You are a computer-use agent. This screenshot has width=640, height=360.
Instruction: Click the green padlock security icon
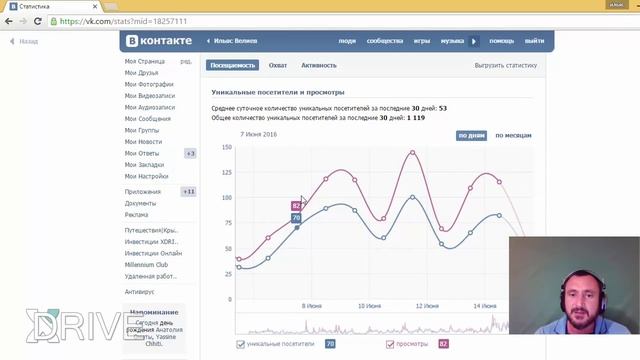53,21
